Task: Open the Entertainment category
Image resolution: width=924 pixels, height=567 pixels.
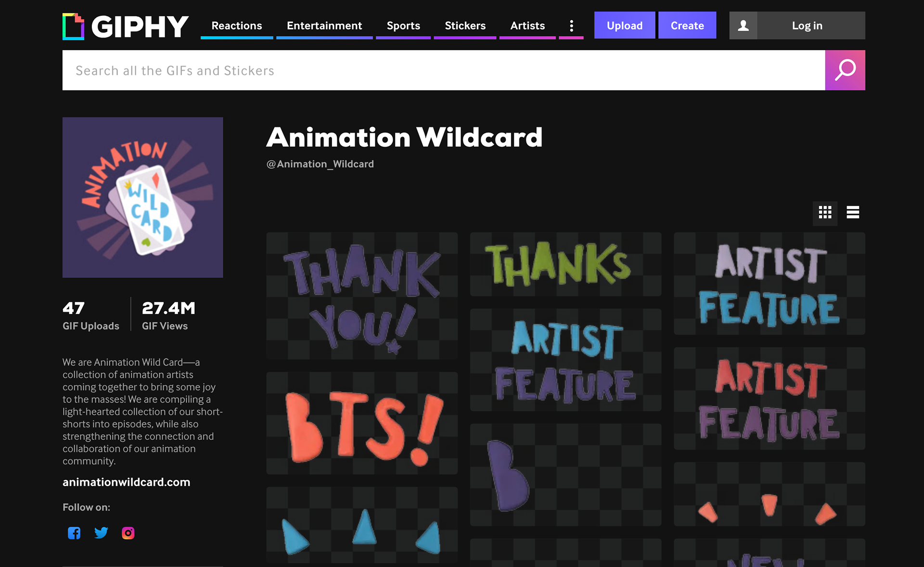Action: [x=324, y=25]
